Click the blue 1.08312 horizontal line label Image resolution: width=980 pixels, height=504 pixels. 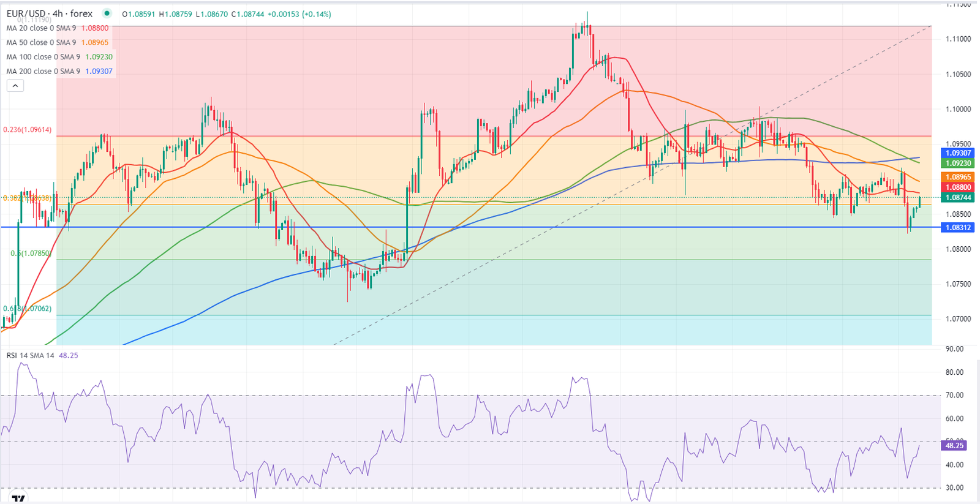[x=958, y=227]
